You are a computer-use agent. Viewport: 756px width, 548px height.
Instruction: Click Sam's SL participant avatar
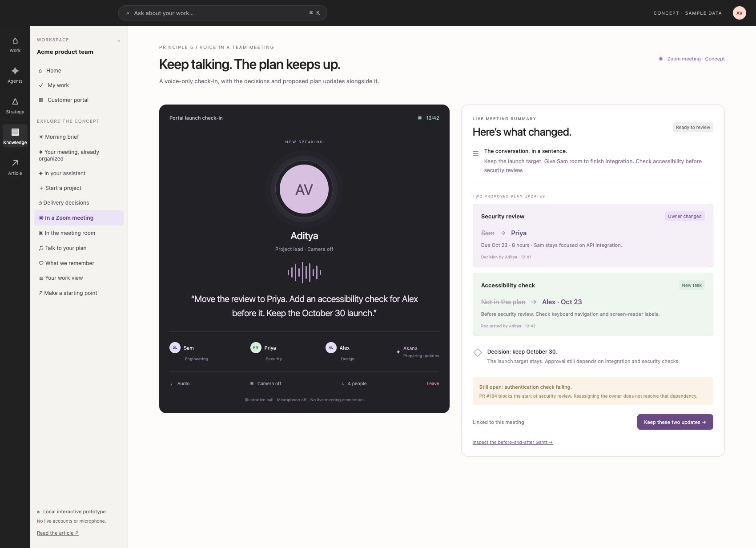click(x=175, y=348)
